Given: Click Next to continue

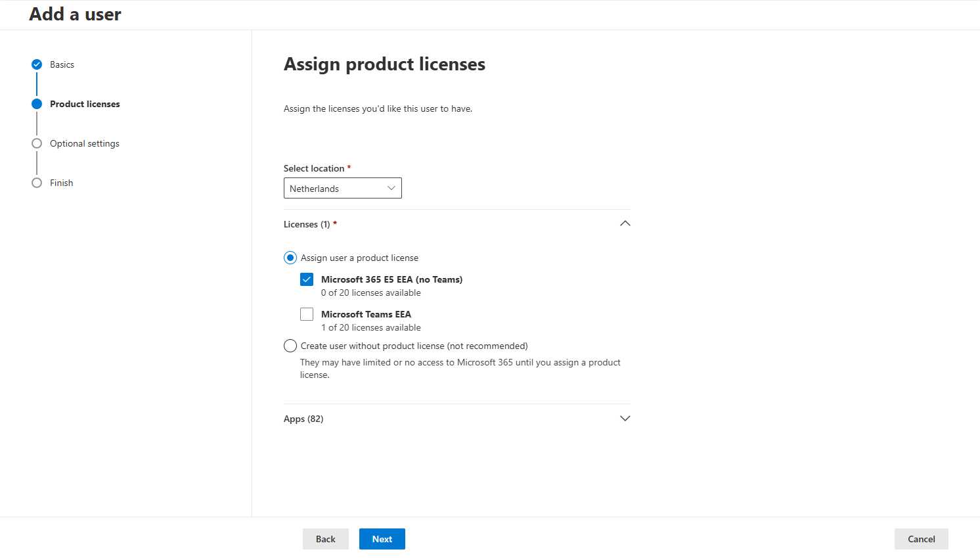Looking at the screenshot, I should click(x=382, y=539).
